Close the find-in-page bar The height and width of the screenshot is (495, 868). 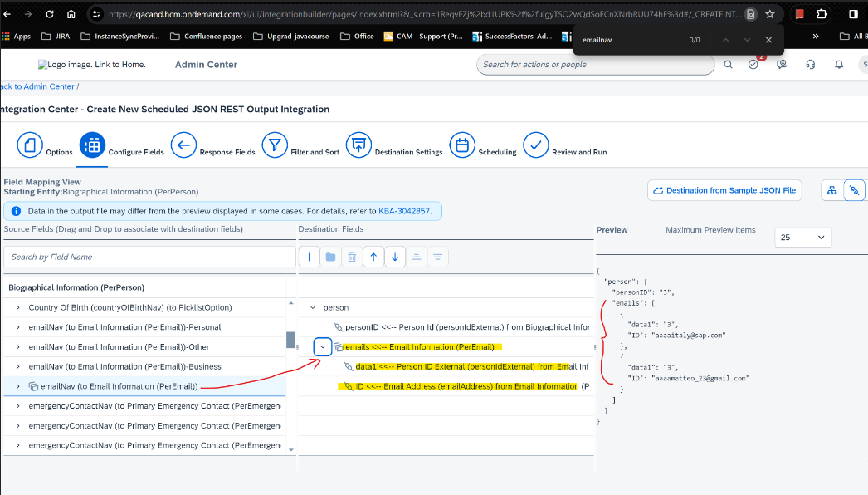click(768, 40)
